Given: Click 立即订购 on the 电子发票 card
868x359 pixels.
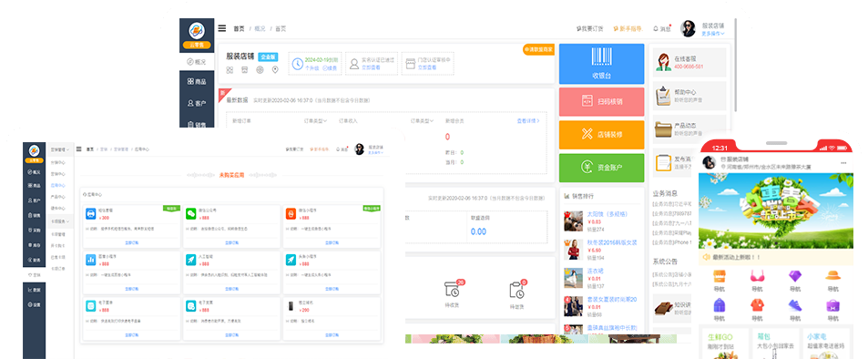Looking at the screenshot, I should click(x=231, y=334).
